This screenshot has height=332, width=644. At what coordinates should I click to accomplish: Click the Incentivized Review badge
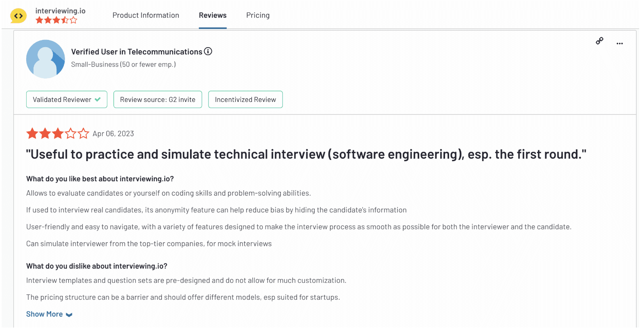[x=245, y=100]
